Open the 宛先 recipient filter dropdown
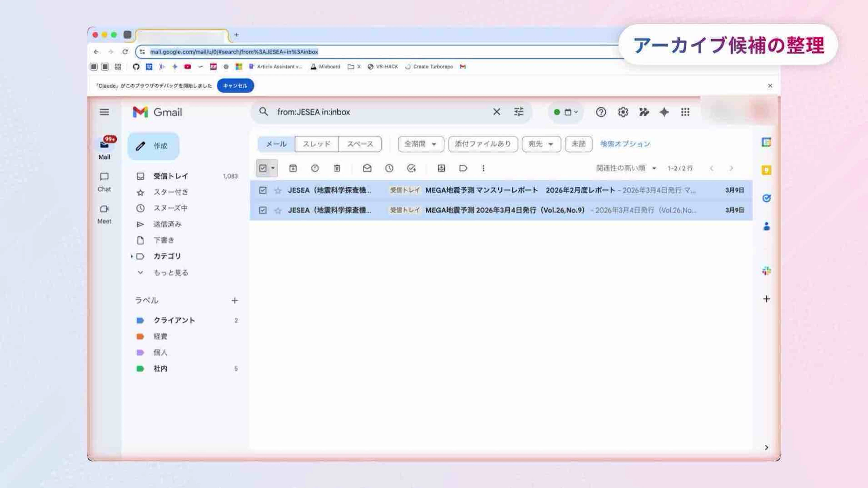 point(541,144)
